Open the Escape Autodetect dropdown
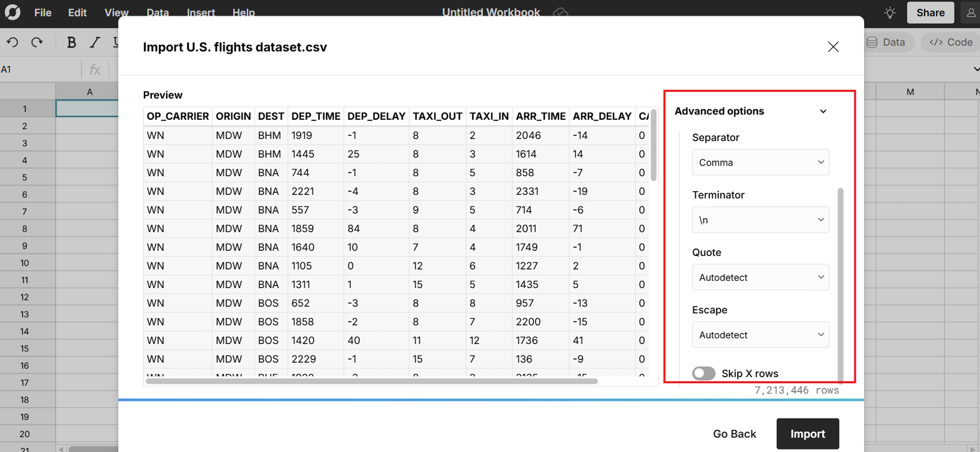980x452 pixels. tap(760, 334)
